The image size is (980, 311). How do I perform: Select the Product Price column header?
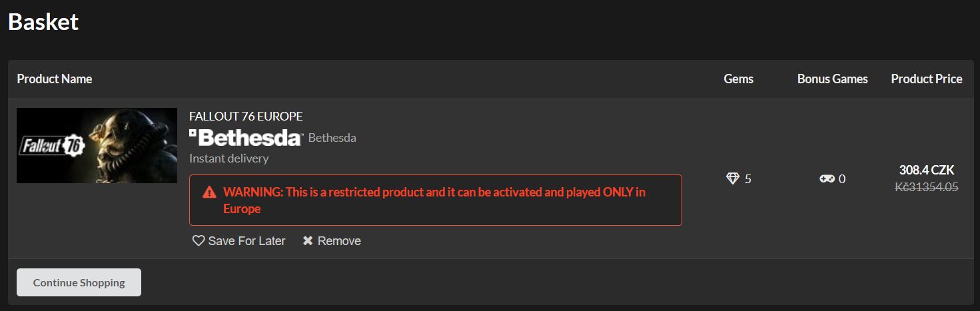pos(927,79)
